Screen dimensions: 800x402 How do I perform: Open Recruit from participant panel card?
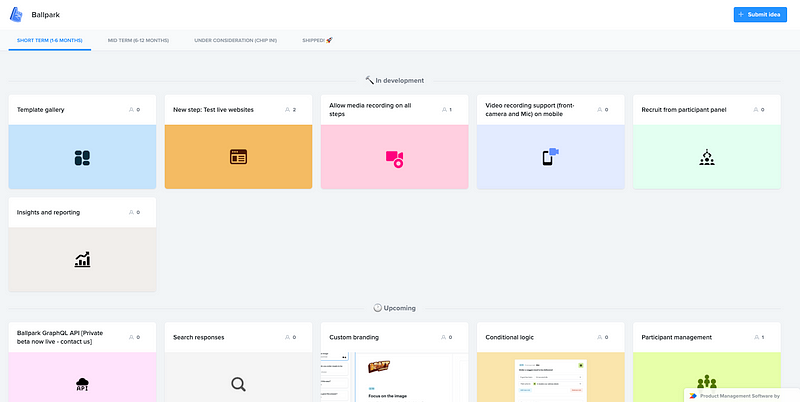(707, 142)
